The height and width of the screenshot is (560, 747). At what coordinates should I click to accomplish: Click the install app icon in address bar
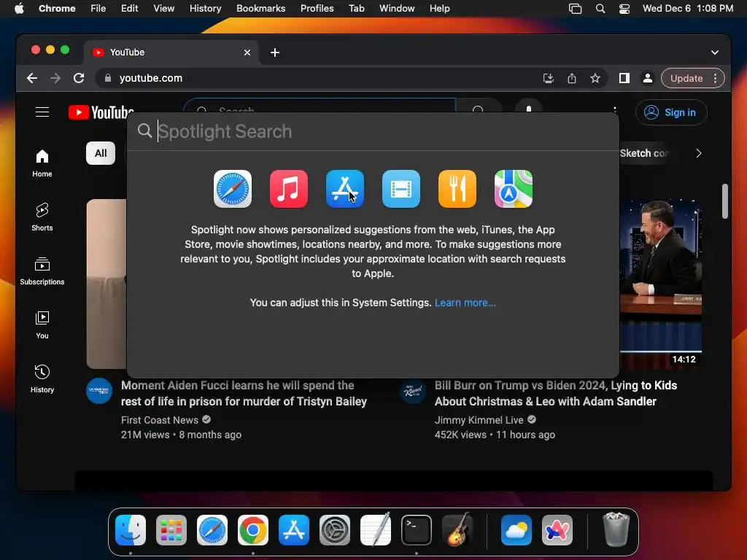coord(549,78)
